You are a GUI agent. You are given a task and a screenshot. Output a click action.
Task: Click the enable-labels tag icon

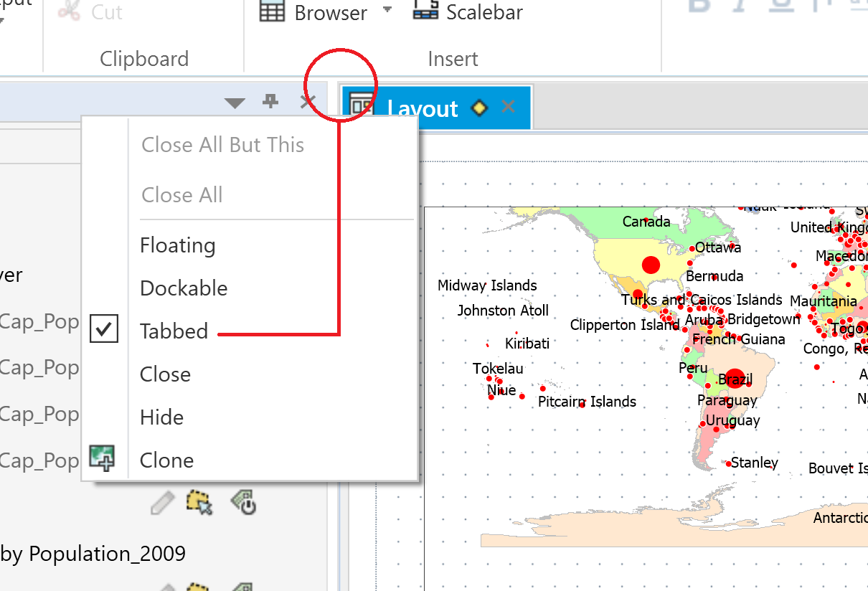243,502
